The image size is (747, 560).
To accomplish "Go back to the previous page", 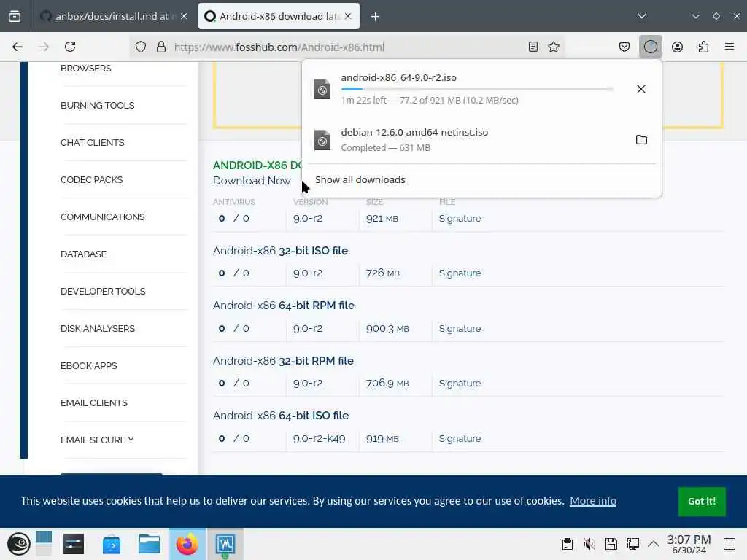I will (18, 47).
